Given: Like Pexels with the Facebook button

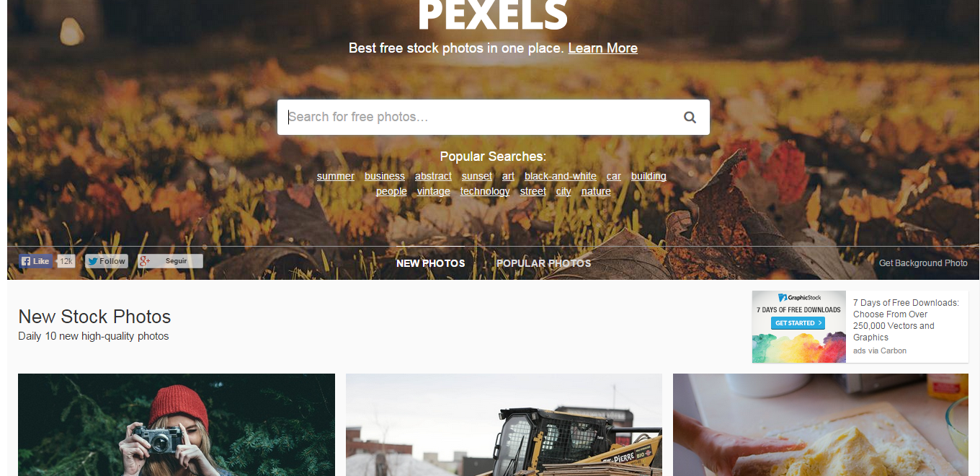Looking at the screenshot, I should pos(35,261).
